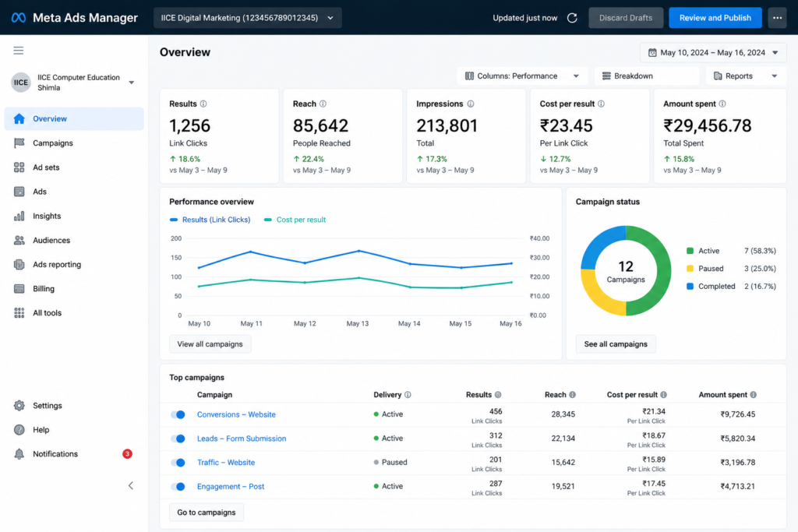Open the Conversions – Website campaign link
This screenshot has width=798, height=532.
click(x=236, y=414)
